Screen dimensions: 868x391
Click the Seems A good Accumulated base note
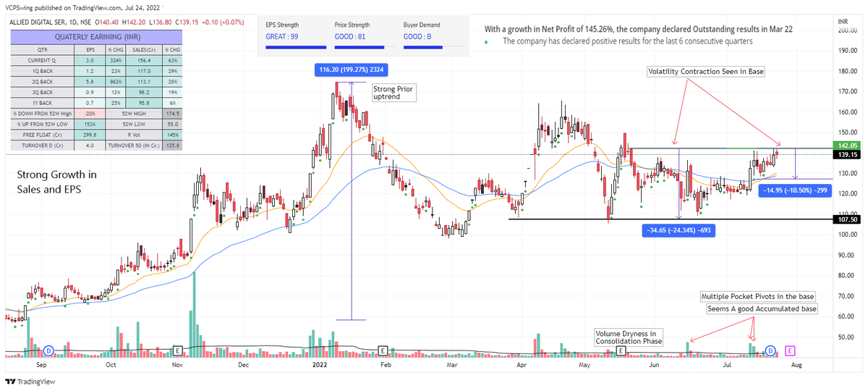761,309
